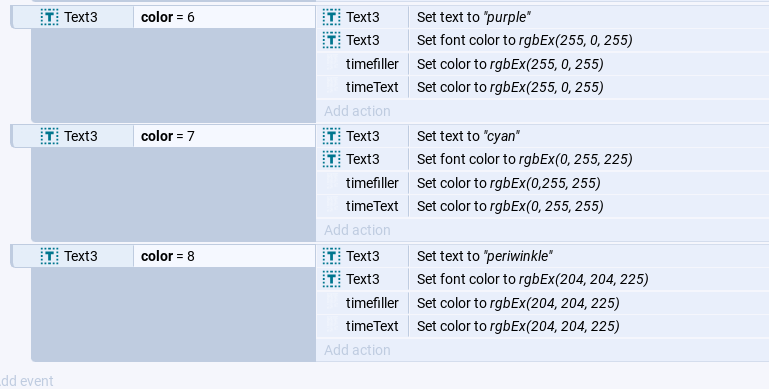Image resolution: width=769 pixels, height=389 pixels.
Task: Click Text3 icon beside font color rgbEx(0, 255, 225)
Action: click(331, 159)
